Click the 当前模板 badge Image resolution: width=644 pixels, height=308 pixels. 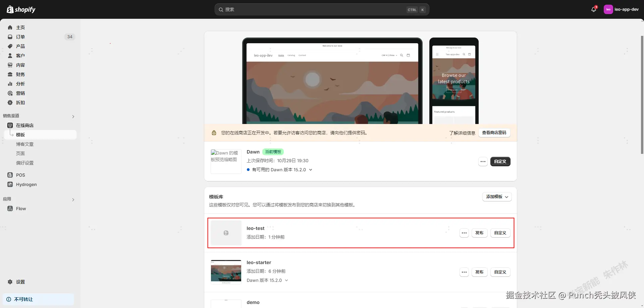point(273,152)
